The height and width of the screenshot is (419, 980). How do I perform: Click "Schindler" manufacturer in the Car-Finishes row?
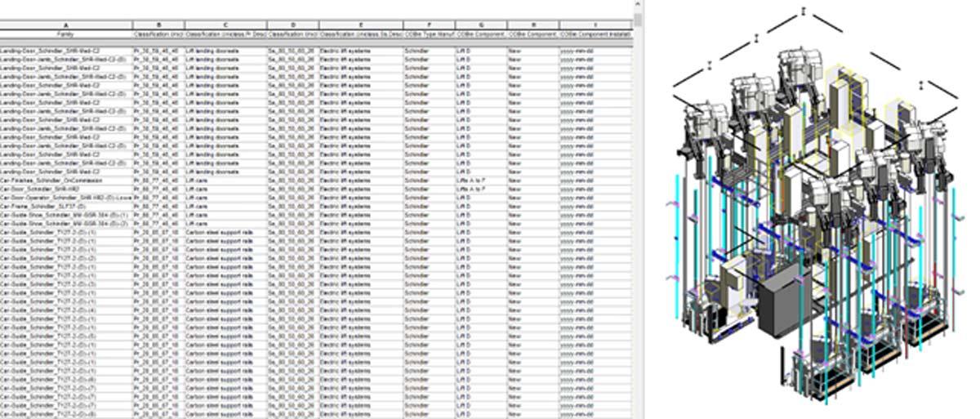click(416, 181)
